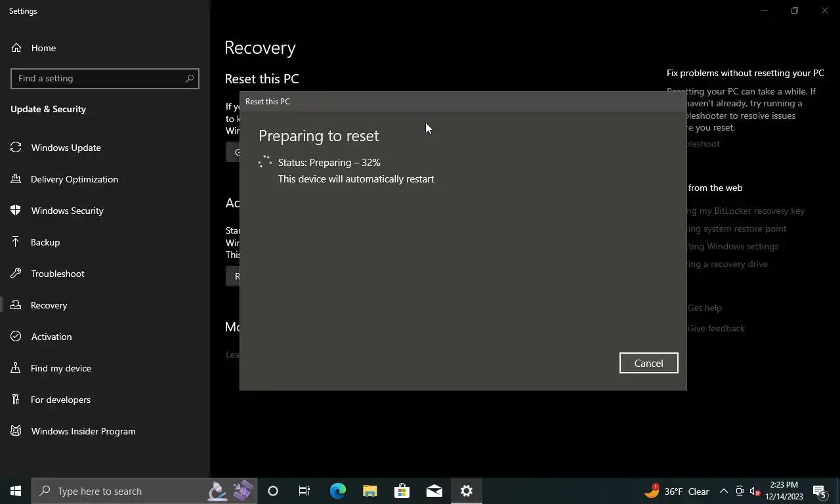The width and height of the screenshot is (840, 504).
Task: Open the BitLocker recovery key link
Action: pos(745,211)
